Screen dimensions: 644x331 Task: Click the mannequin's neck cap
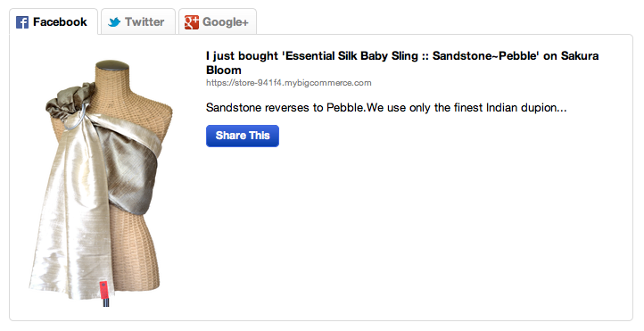(112, 66)
